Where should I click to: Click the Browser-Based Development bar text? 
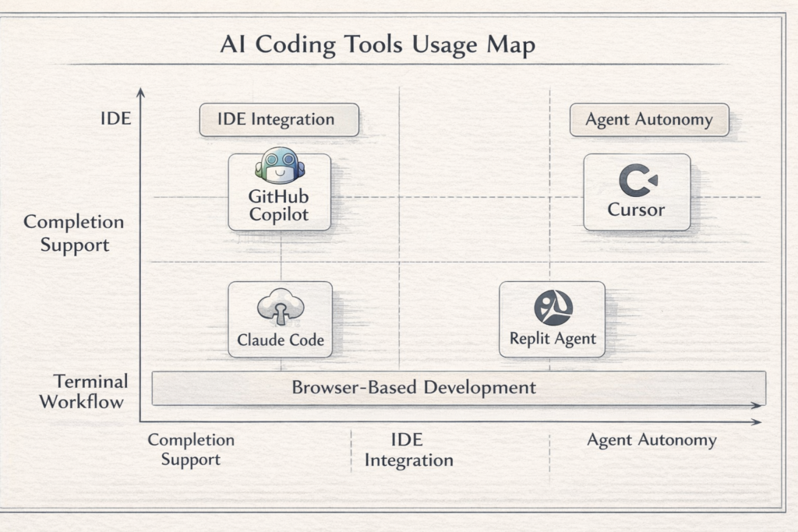pyautogui.click(x=413, y=387)
